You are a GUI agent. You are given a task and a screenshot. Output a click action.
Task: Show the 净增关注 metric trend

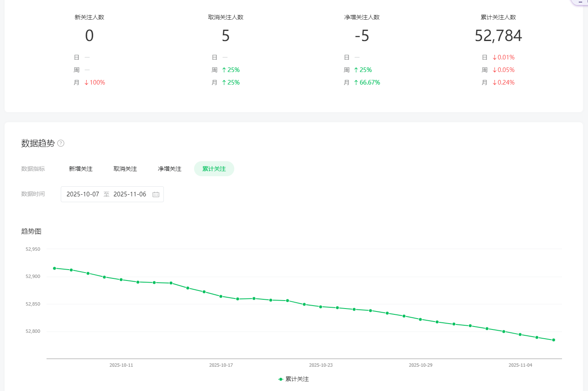(x=169, y=169)
